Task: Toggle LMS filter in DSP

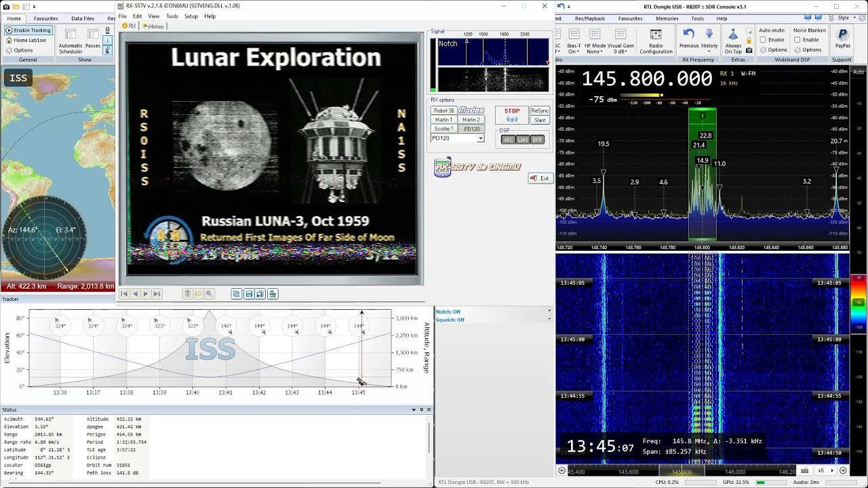Action: coord(522,140)
